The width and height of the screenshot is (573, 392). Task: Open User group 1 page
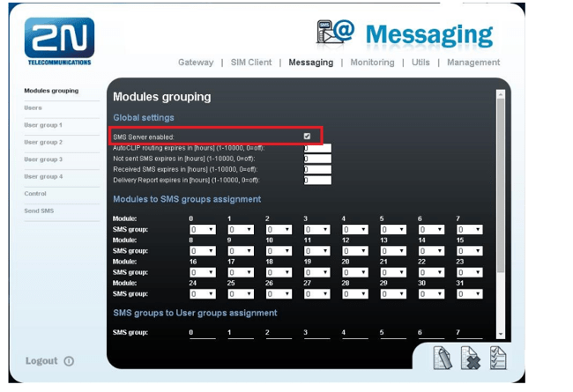[43, 125]
